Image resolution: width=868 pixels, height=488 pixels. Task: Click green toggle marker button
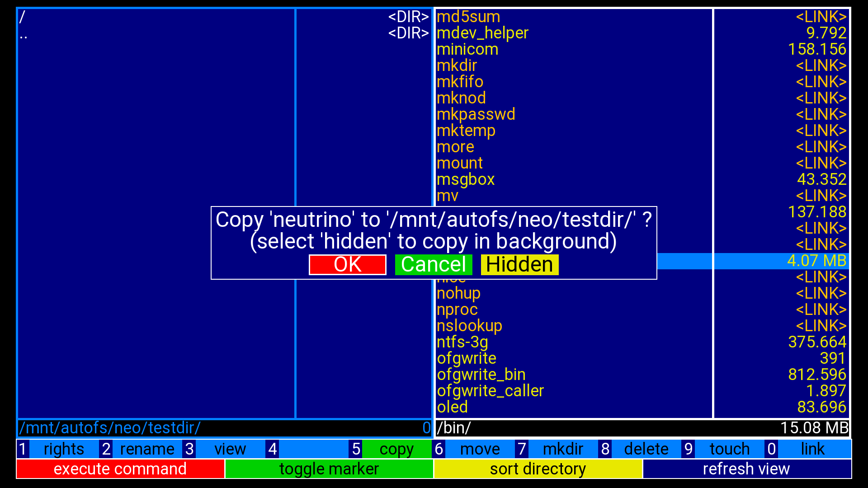329,469
